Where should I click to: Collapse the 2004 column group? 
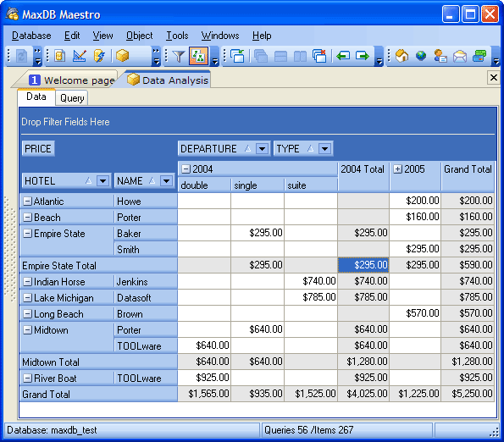click(x=186, y=169)
